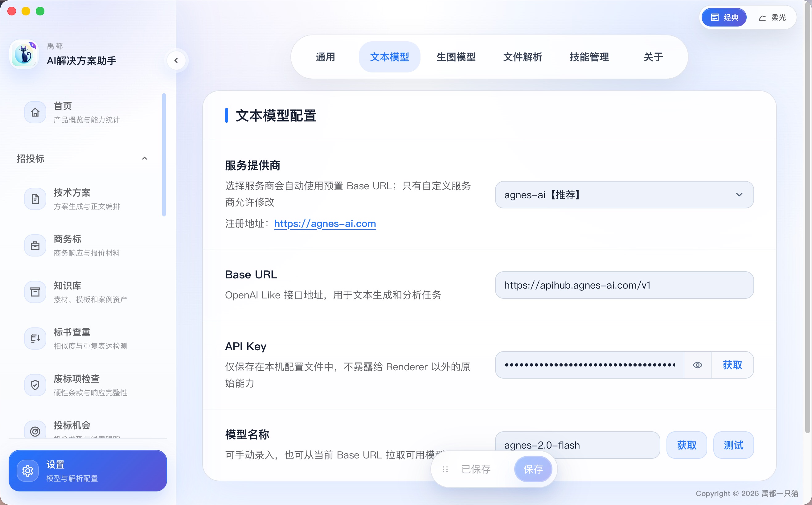Click 获取 next to the API Key
Image resolution: width=812 pixels, height=505 pixels.
pos(732,365)
